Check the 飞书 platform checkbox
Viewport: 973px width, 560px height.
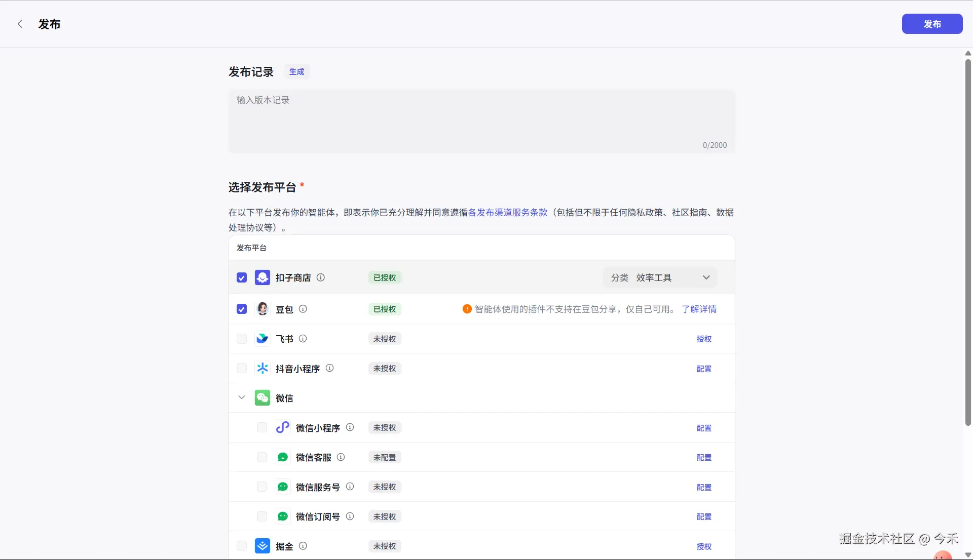[242, 339]
